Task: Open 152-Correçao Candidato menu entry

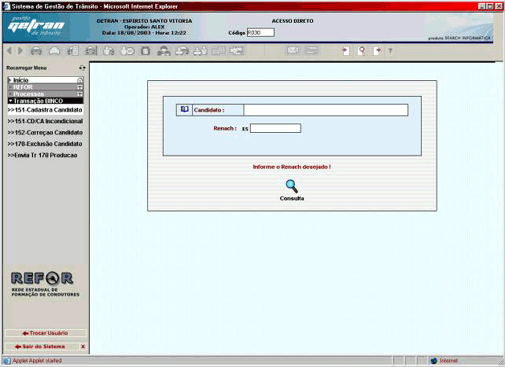Action: 45,132
